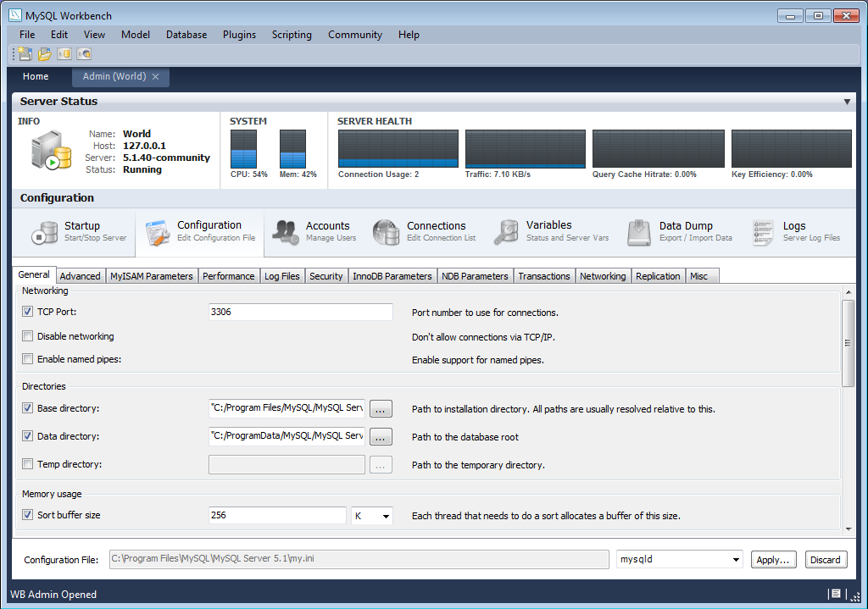Viewport: 868px width, 609px height.
Task: Collapse the Server Status panel
Action: pos(847,101)
